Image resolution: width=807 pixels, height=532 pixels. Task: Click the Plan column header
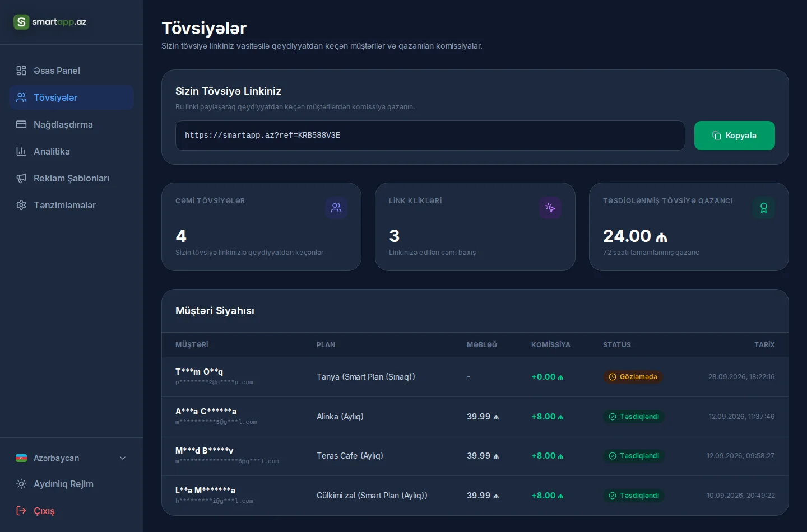click(x=326, y=345)
